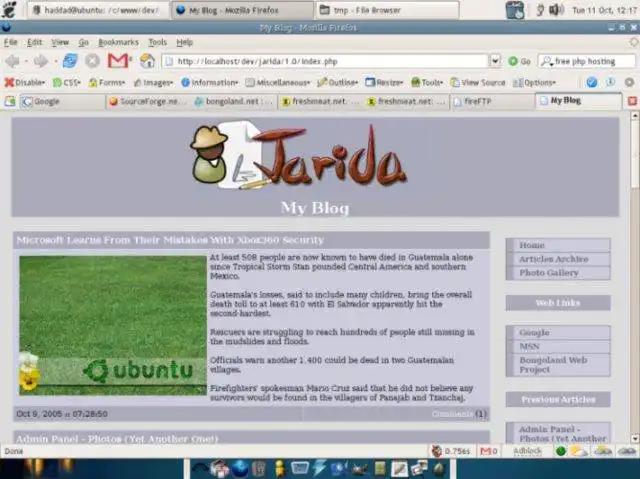Go to the Home page house icon
640x479 pixels.
[x=147, y=61]
